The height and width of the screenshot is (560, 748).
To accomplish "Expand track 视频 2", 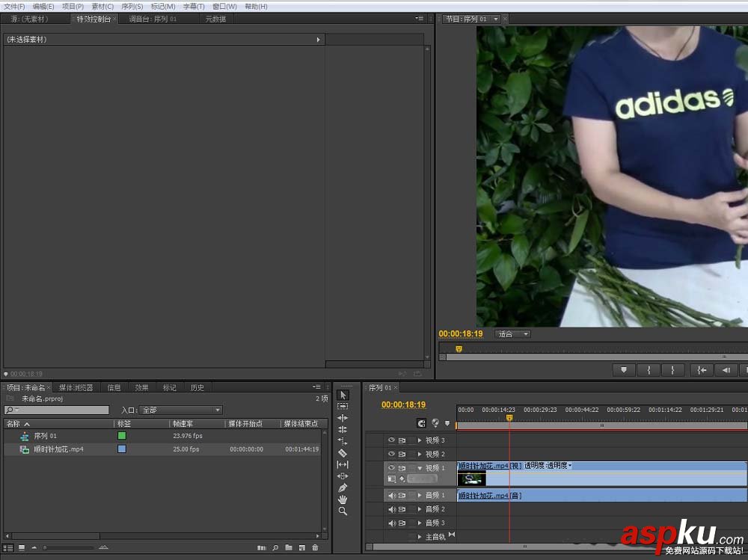I will (420, 454).
